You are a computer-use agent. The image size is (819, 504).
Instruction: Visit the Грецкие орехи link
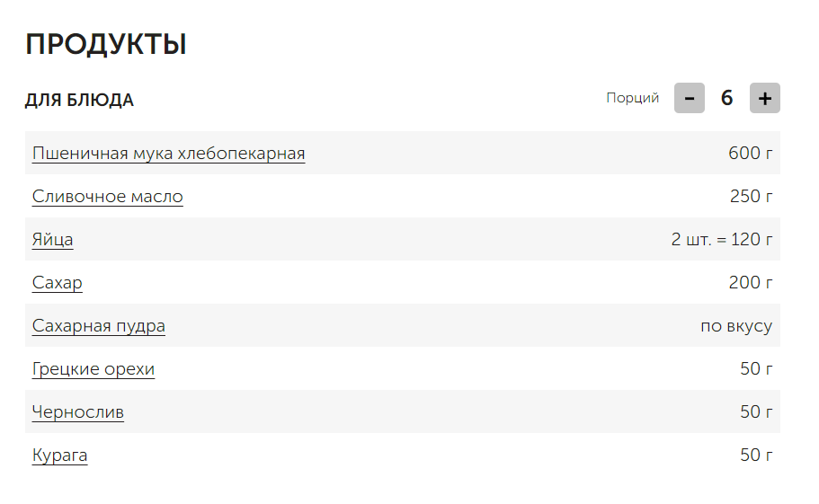93,369
